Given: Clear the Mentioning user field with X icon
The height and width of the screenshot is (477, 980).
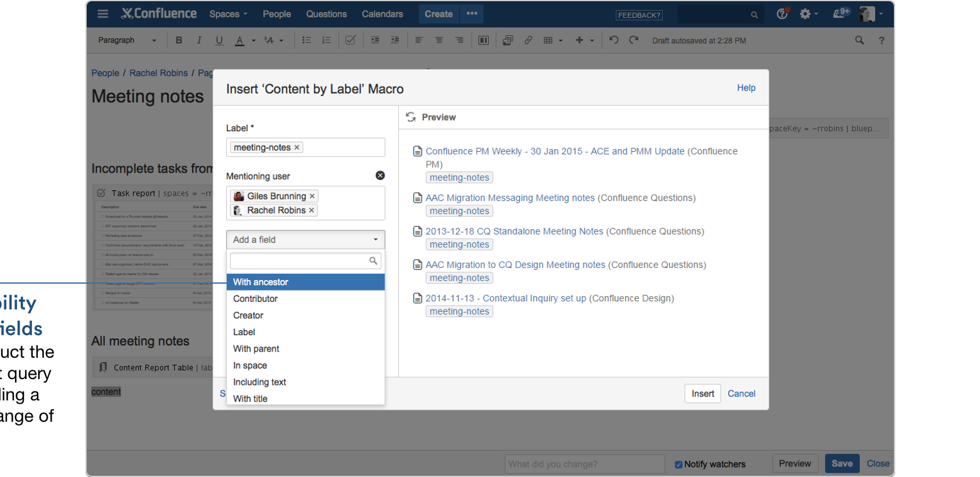Looking at the screenshot, I should pyautogui.click(x=381, y=175).
